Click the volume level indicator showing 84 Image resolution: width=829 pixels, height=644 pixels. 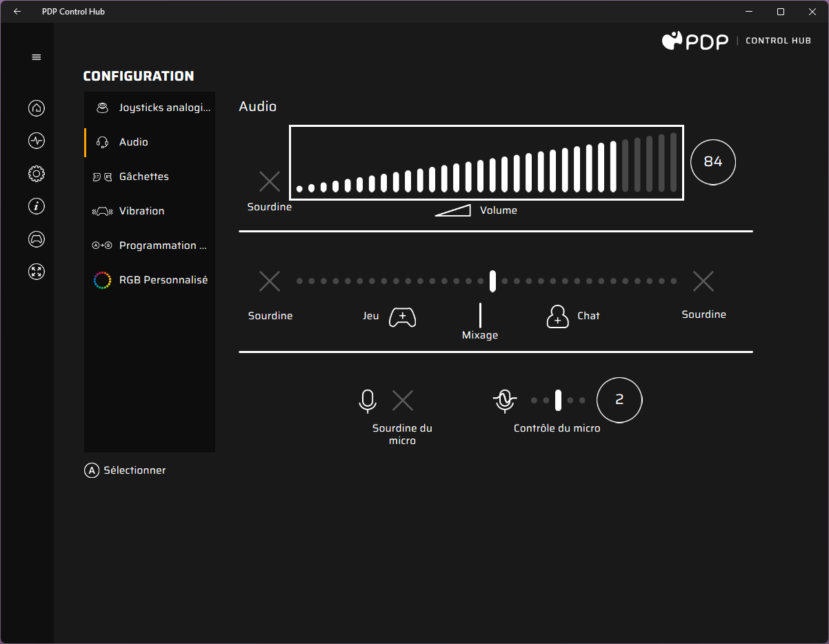713,161
